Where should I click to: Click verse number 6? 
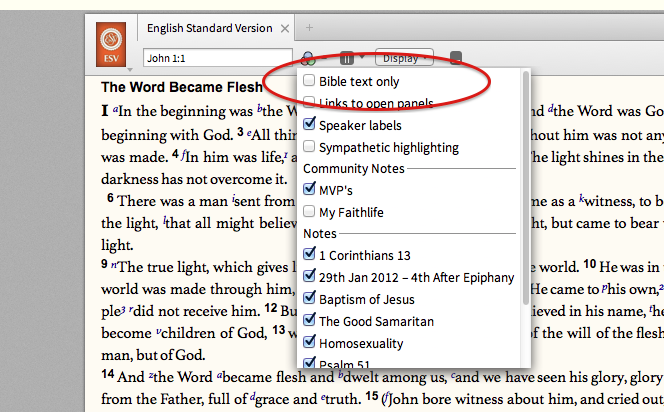coord(110,198)
